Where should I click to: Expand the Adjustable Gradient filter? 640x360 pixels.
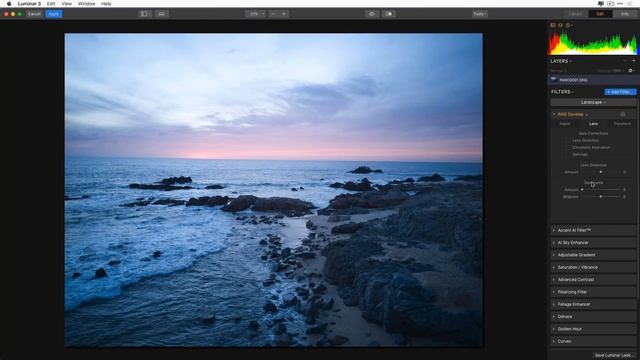point(593,255)
